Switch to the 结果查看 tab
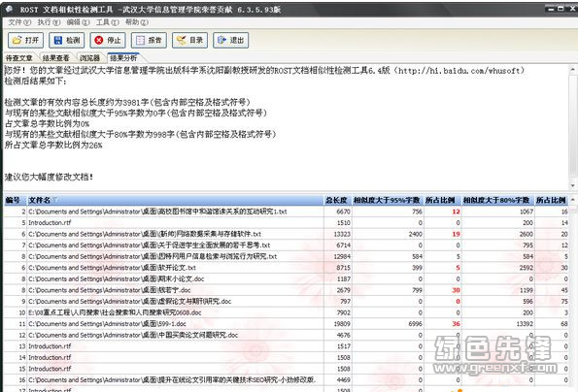This screenshot has width=578, height=392. pyautogui.click(x=56, y=58)
